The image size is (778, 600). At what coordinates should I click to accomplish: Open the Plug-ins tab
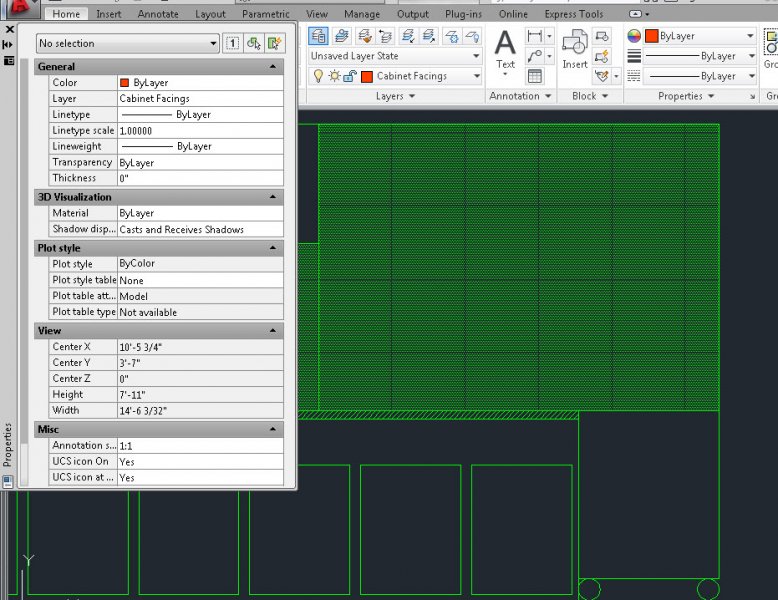click(x=463, y=14)
